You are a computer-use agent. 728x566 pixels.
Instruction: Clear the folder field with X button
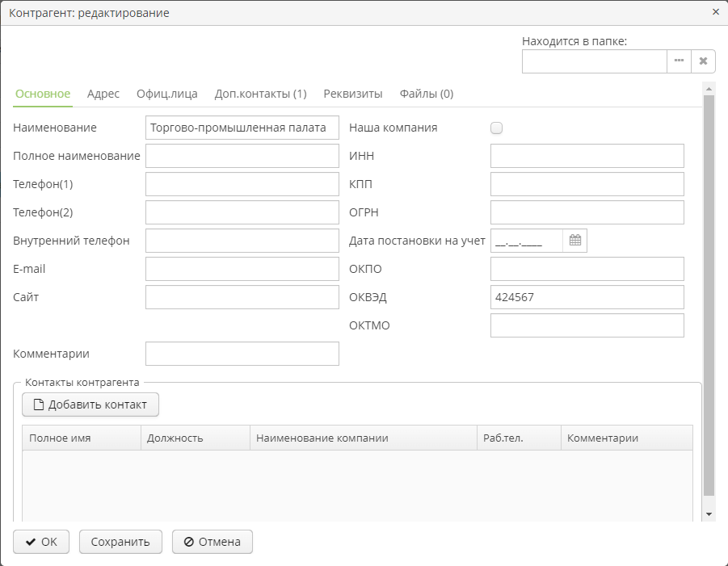(703, 61)
